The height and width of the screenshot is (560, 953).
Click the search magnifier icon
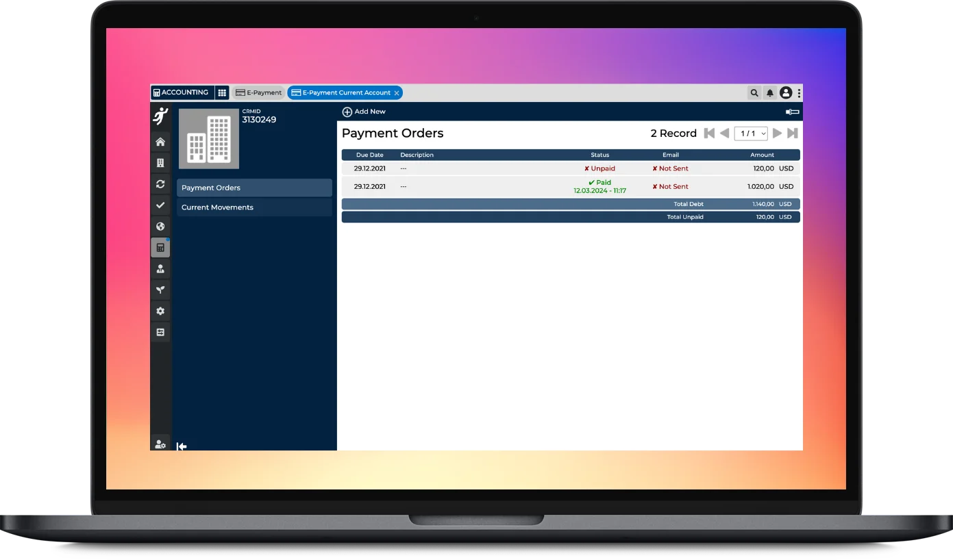click(754, 93)
